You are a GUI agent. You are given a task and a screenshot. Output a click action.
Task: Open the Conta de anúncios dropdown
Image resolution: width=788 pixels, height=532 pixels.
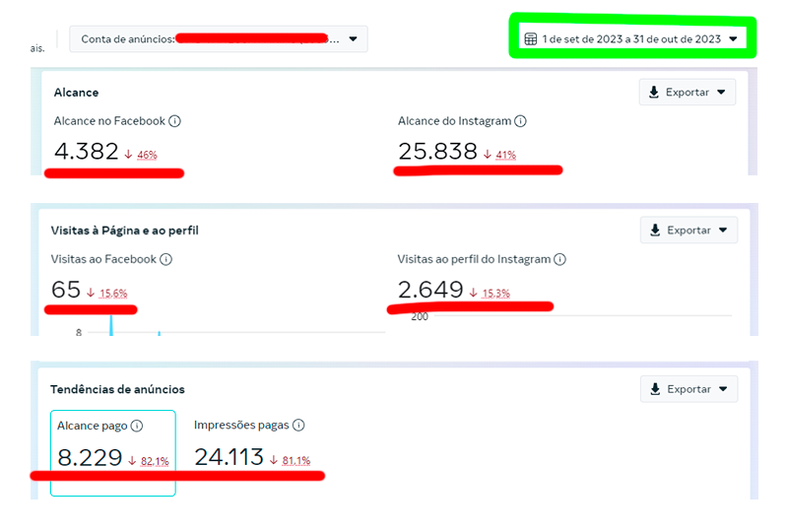pos(219,39)
